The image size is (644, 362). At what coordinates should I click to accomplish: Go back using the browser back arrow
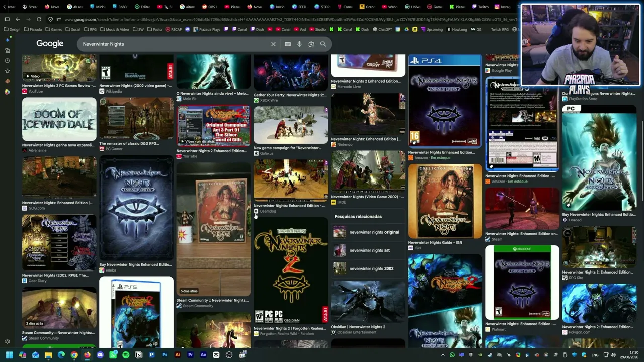(x=18, y=19)
